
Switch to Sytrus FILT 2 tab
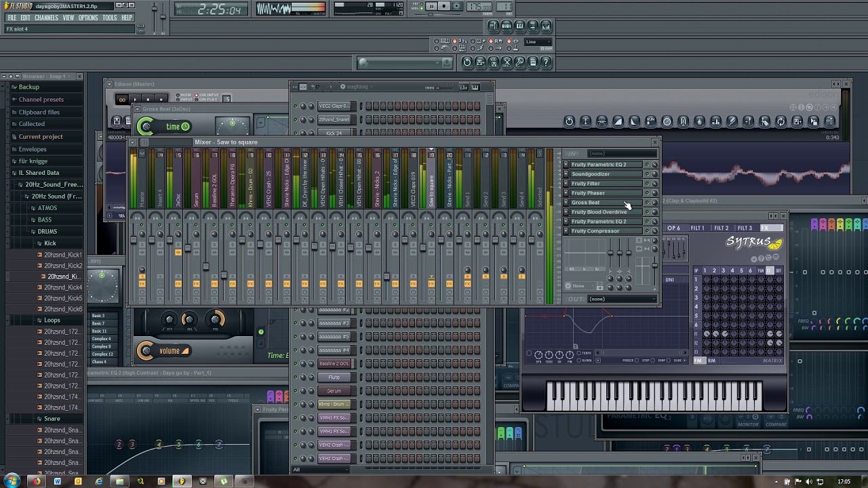click(x=721, y=228)
